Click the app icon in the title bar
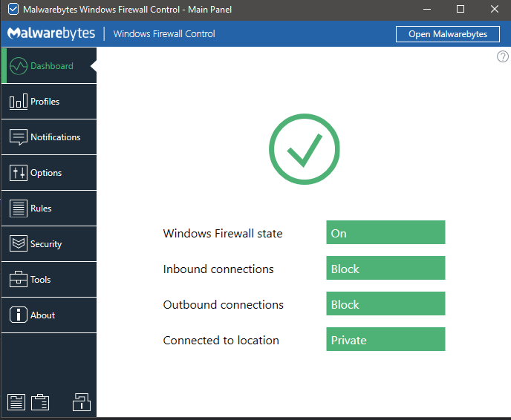 (13, 9)
